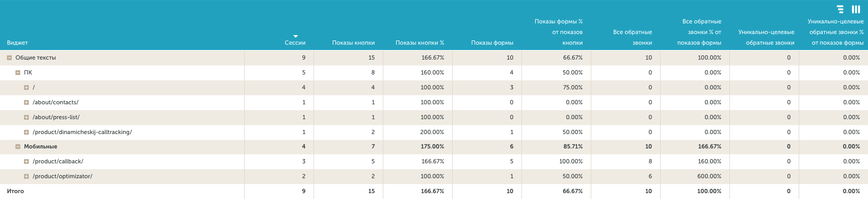The image size is (868, 199).
Task: Collapse the Мобильные group
Action: coord(18,146)
